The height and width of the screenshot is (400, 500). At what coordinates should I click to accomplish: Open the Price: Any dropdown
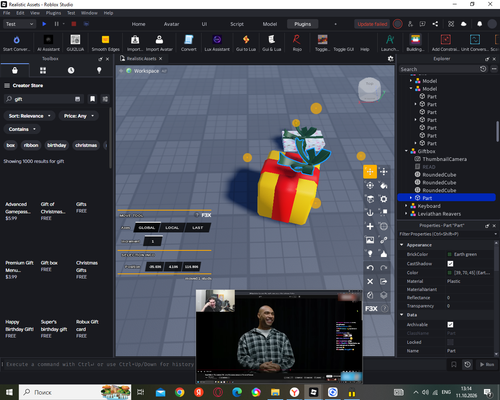pyautogui.click(x=79, y=116)
